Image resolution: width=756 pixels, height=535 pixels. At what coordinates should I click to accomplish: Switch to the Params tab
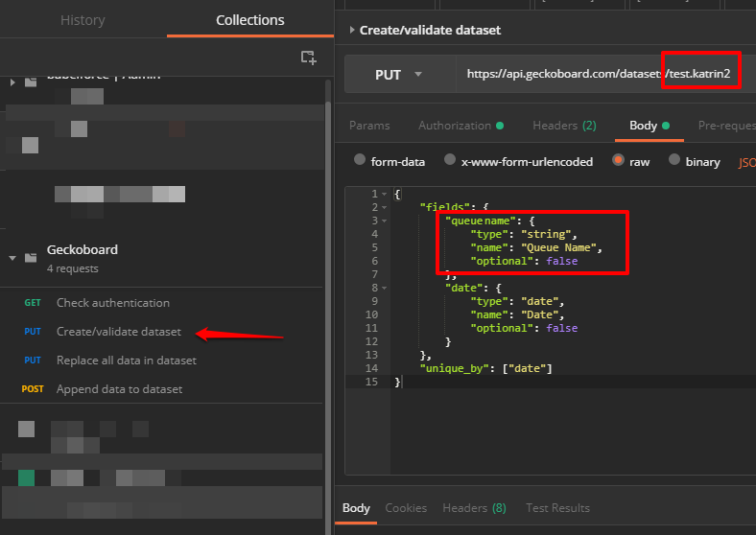coord(369,126)
